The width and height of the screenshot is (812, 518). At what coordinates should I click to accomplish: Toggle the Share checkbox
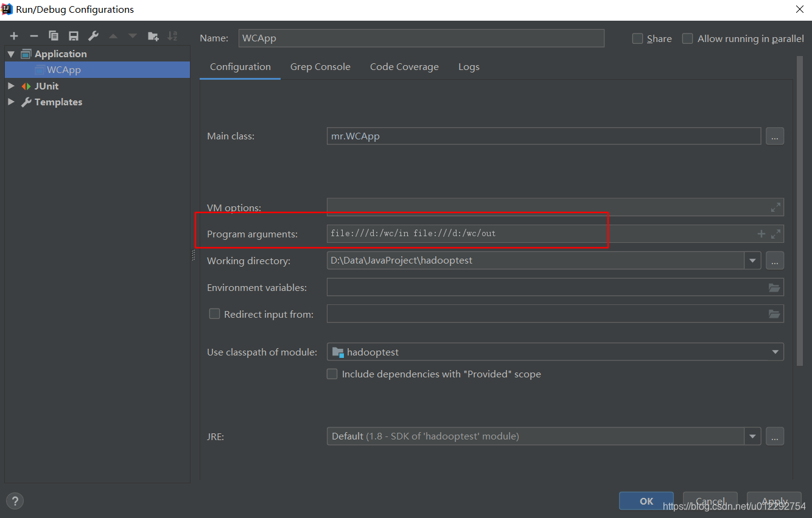(638, 38)
